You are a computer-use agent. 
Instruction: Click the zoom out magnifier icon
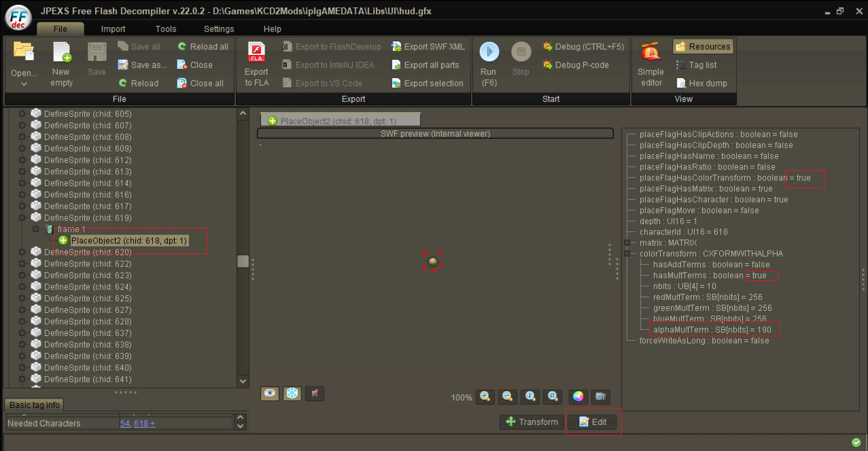click(507, 396)
